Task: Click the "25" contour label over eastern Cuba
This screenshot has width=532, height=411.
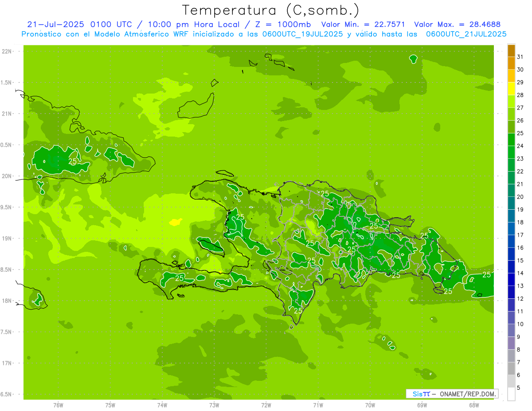Action: pyautogui.click(x=73, y=161)
